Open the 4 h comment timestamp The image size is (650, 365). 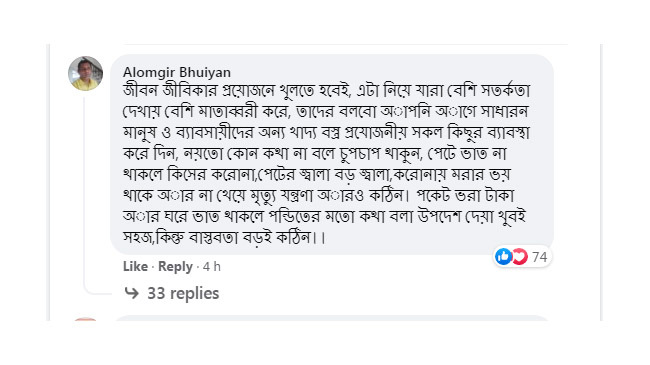pos(212,267)
